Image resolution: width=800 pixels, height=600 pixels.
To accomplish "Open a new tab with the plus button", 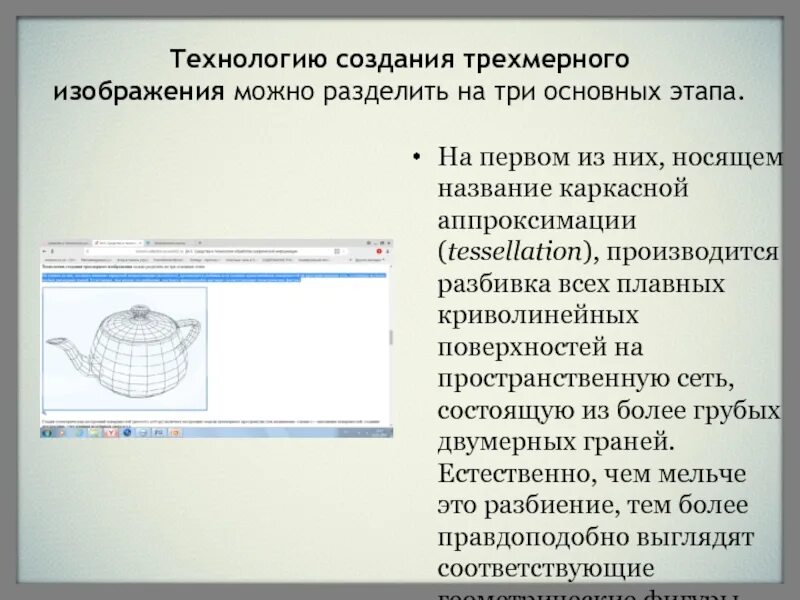I will (199, 243).
